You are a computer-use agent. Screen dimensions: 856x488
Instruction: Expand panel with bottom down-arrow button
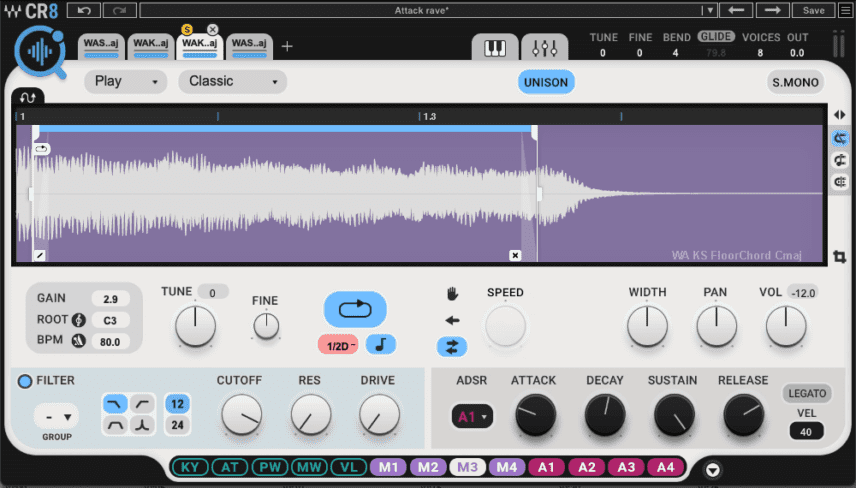[712, 469]
